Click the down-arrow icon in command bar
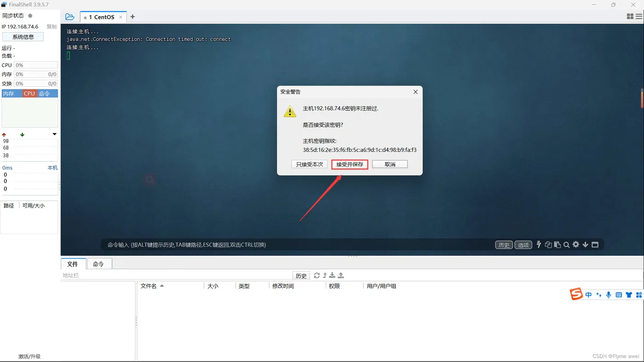 586,244
